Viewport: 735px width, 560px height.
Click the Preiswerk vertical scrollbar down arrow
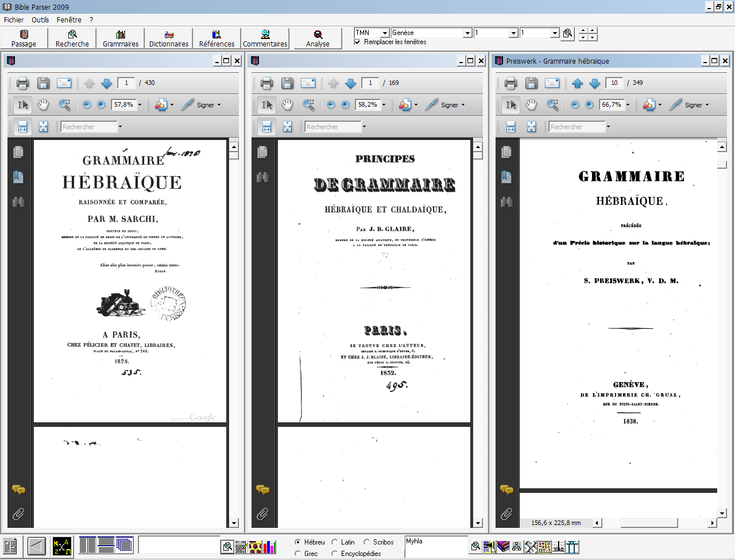[x=722, y=514]
